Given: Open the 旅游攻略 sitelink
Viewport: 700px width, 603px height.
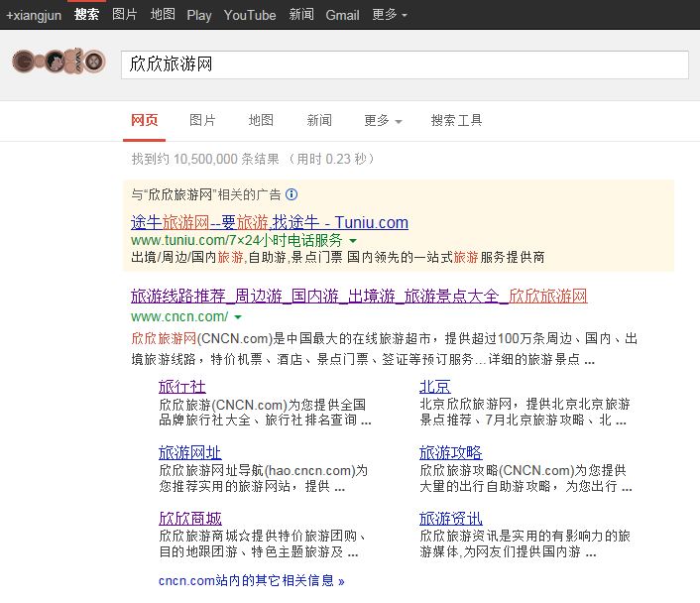Looking at the screenshot, I should pos(450,452).
